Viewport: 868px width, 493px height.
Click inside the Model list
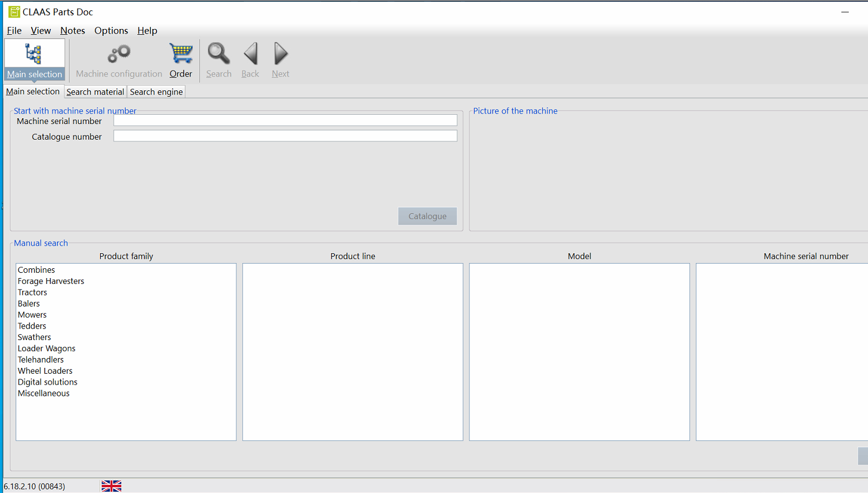579,352
